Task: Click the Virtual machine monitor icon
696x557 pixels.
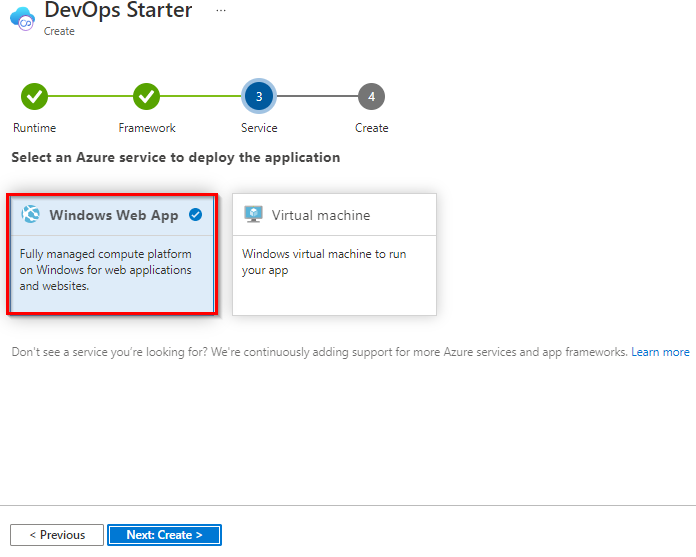Action: 253,214
